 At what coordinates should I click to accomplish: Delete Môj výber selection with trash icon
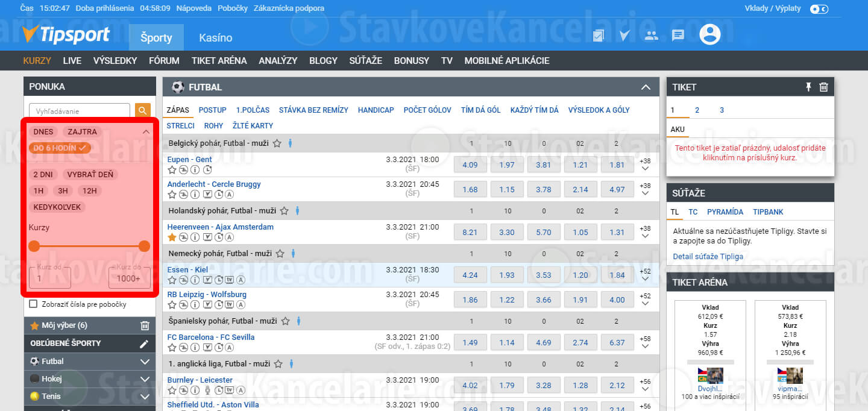[x=145, y=325]
